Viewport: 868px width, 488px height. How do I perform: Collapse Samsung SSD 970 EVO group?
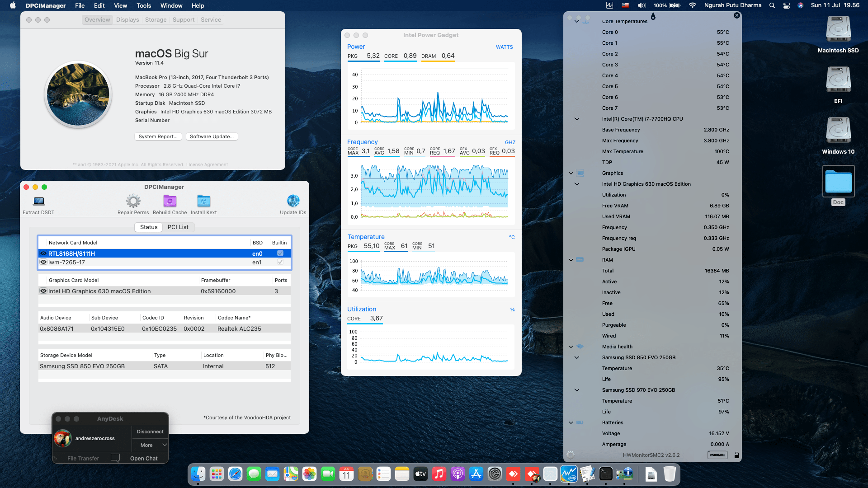577,390
